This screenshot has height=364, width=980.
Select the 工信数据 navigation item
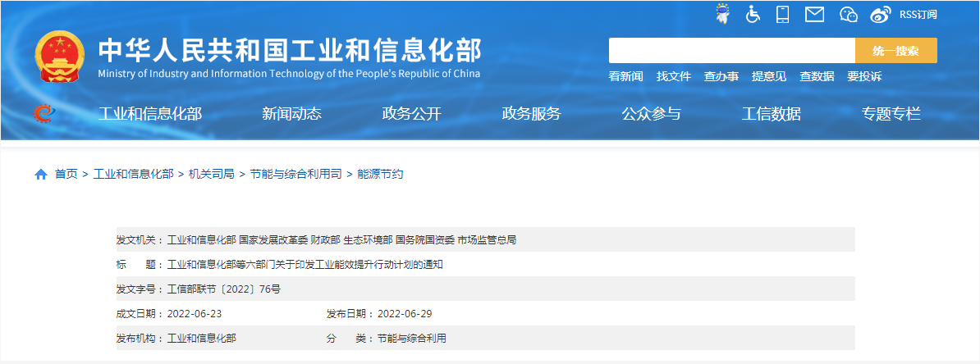coord(772,114)
